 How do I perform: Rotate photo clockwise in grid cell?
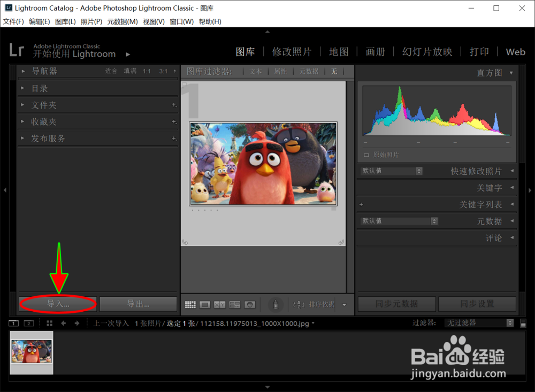click(x=341, y=242)
